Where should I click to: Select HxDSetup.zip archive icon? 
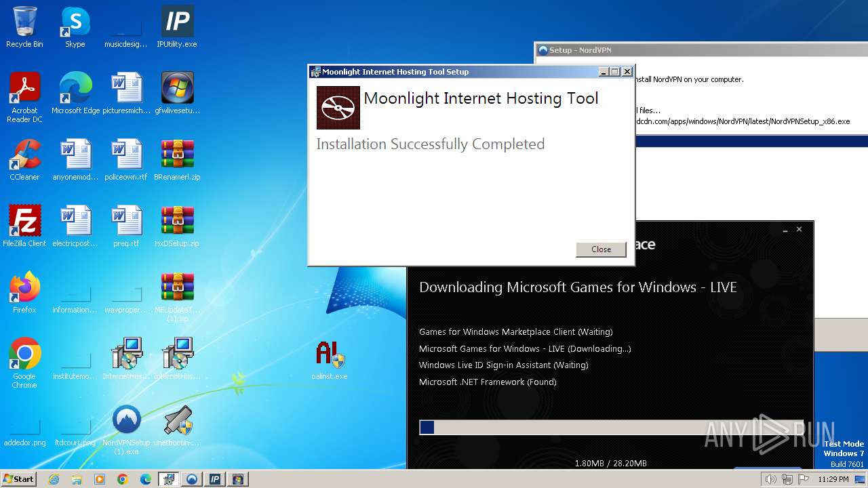pos(177,226)
